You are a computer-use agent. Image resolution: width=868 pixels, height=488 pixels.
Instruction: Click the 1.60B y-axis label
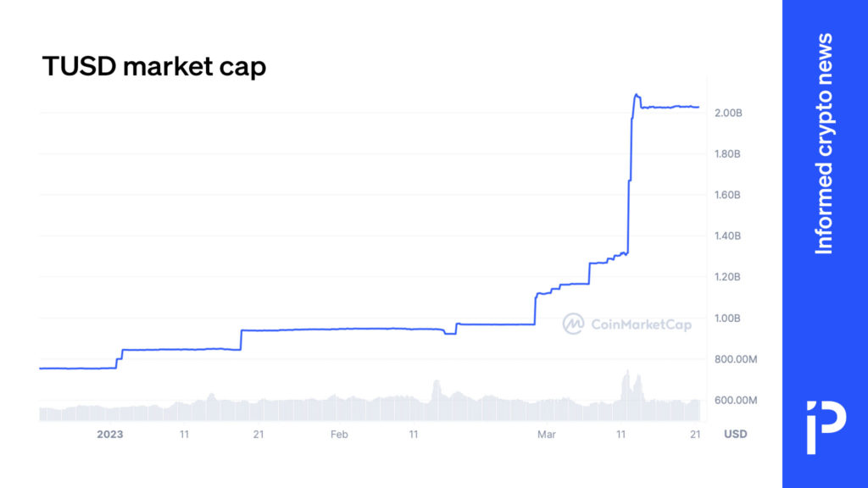click(727, 195)
